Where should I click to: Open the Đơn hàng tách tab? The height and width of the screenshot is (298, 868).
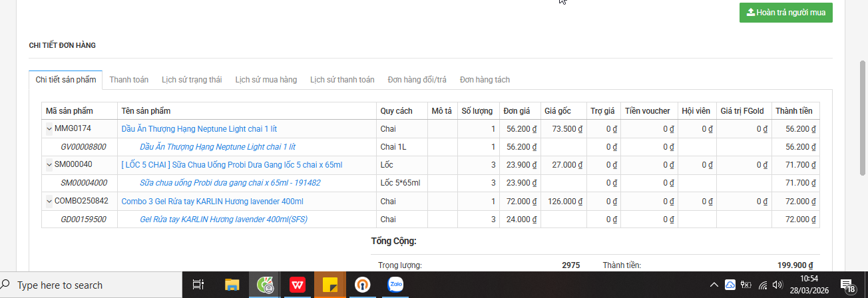(x=485, y=80)
